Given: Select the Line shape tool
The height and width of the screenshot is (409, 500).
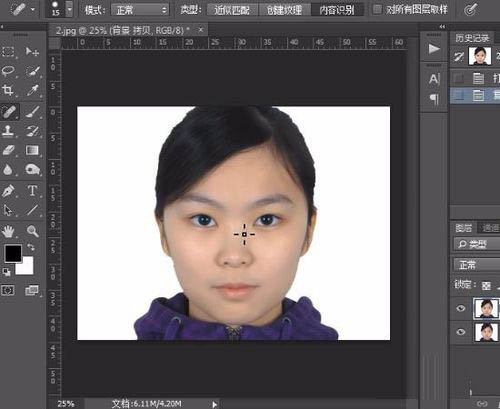Looking at the screenshot, I should [32, 210].
